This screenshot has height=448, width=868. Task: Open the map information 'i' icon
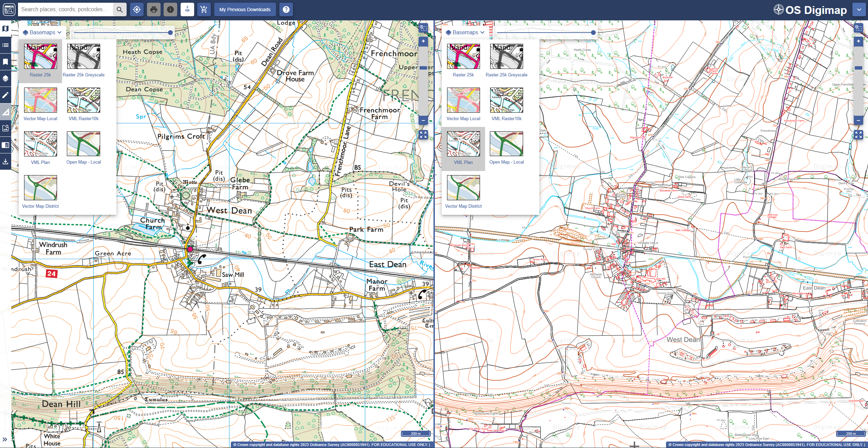[170, 10]
